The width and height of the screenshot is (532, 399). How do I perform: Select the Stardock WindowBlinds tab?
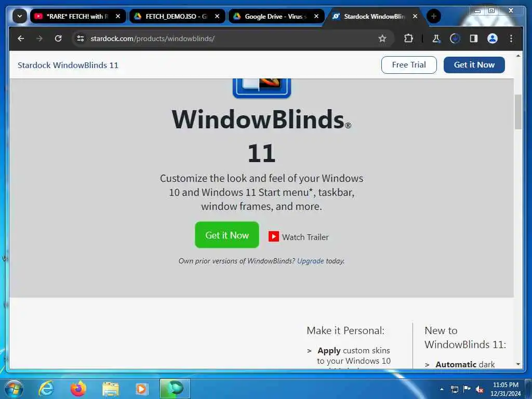[x=375, y=16]
